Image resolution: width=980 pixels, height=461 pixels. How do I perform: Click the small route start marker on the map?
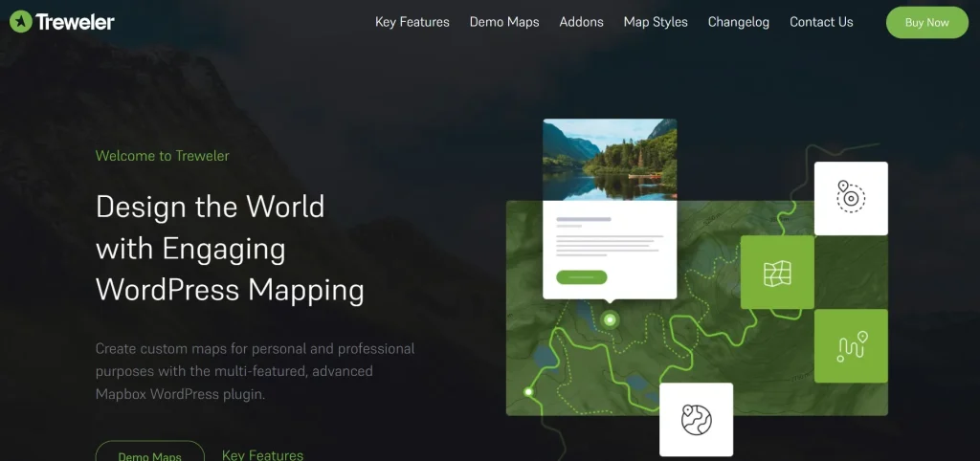coord(528,392)
